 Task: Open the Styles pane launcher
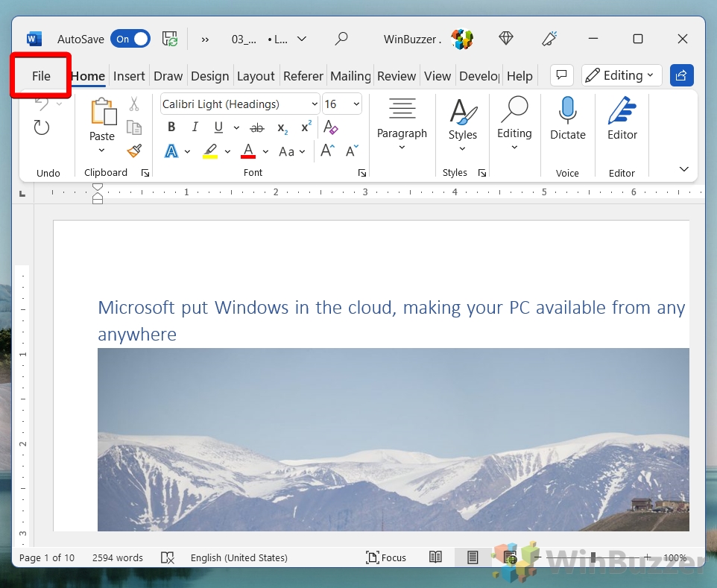point(482,173)
